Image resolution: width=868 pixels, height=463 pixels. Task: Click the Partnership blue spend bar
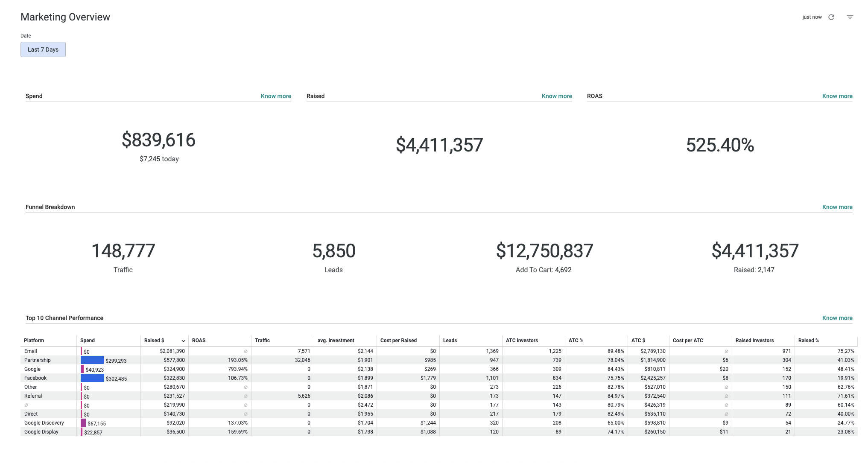(92, 360)
